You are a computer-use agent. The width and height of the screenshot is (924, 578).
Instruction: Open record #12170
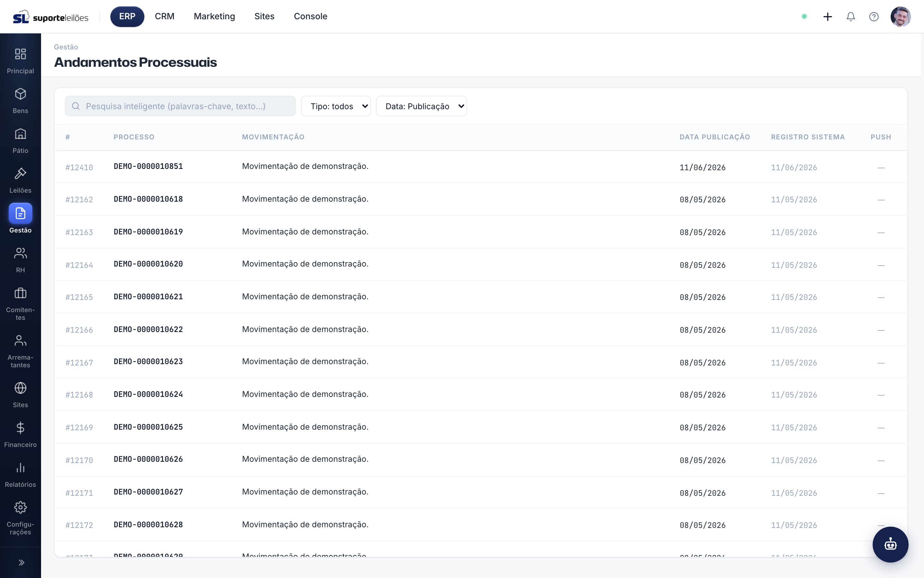[x=79, y=460]
